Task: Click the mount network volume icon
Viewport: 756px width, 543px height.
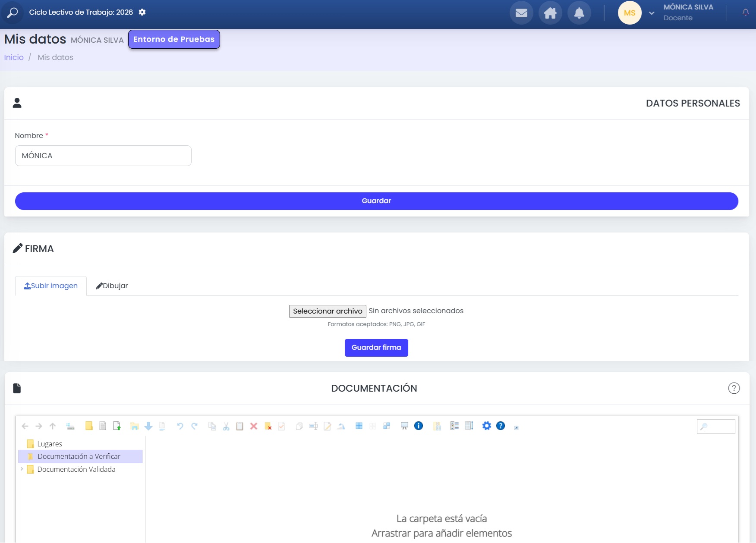Action: [x=70, y=426]
